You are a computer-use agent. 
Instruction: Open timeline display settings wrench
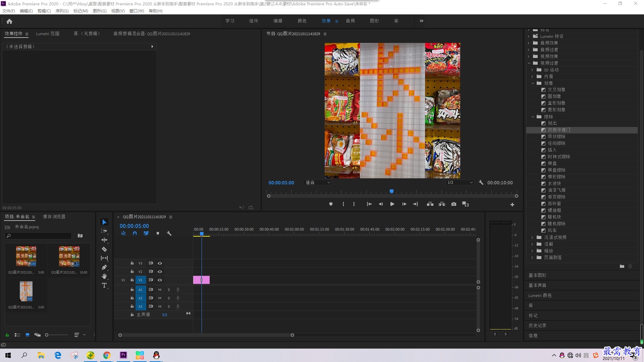tap(169, 233)
